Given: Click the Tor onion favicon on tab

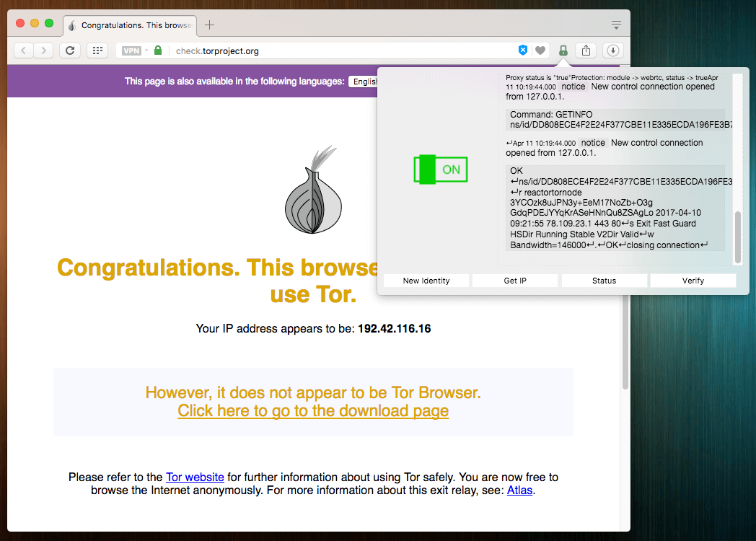Looking at the screenshot, I should pos(72,25).
